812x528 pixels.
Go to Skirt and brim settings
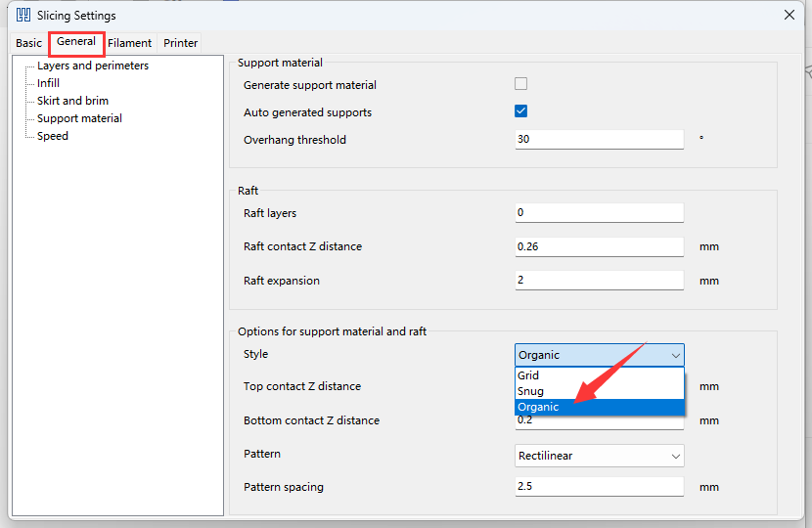tap(72, 101)
